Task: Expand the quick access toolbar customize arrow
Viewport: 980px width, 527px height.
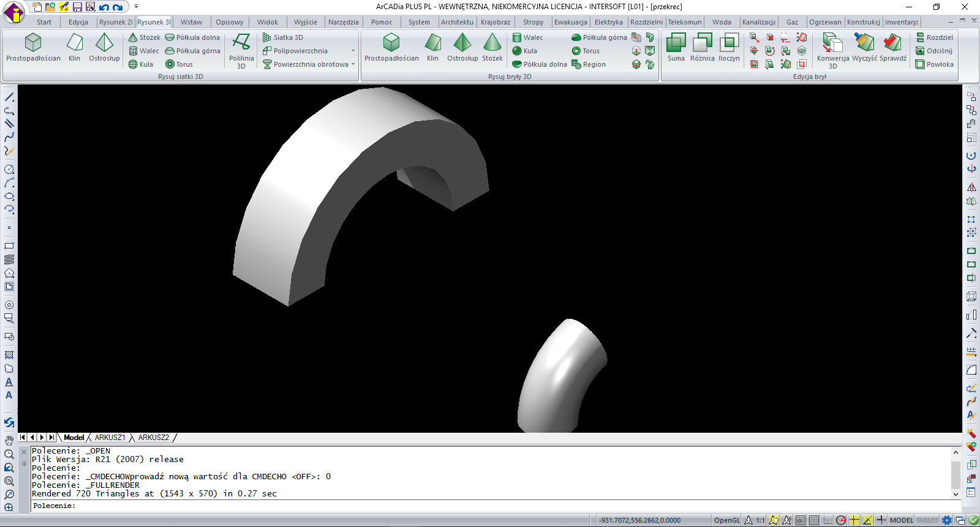Action: point(136,7)
